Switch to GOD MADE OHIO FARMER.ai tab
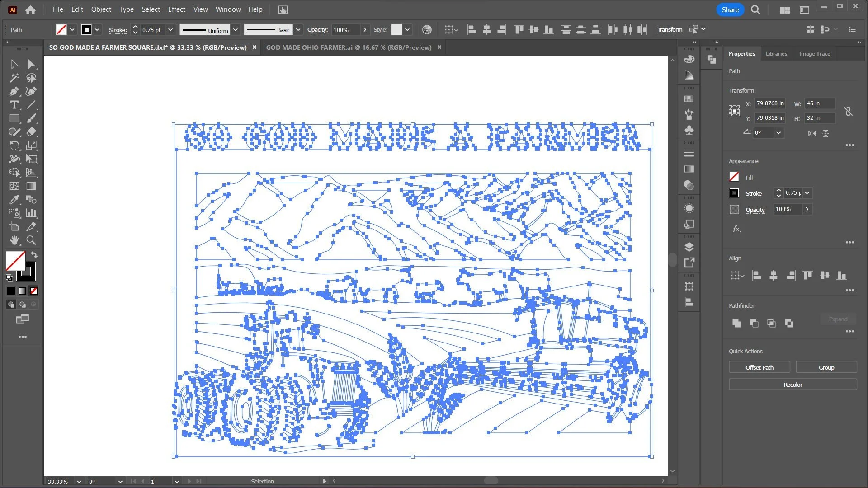The image size is (868, 488). click(x=349, y=47)
